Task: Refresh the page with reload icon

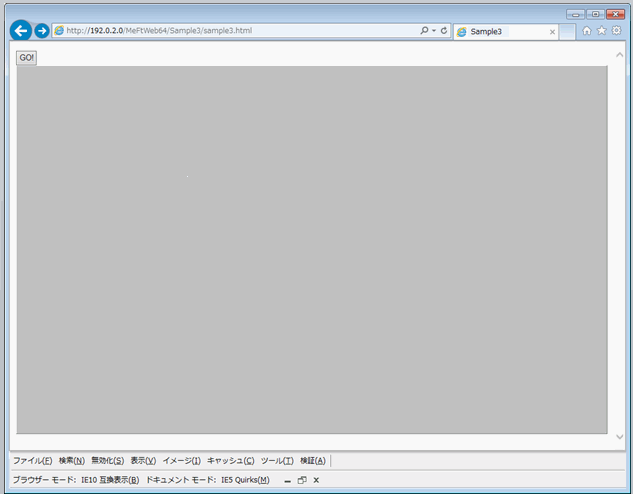Action: tap(444, 30)
